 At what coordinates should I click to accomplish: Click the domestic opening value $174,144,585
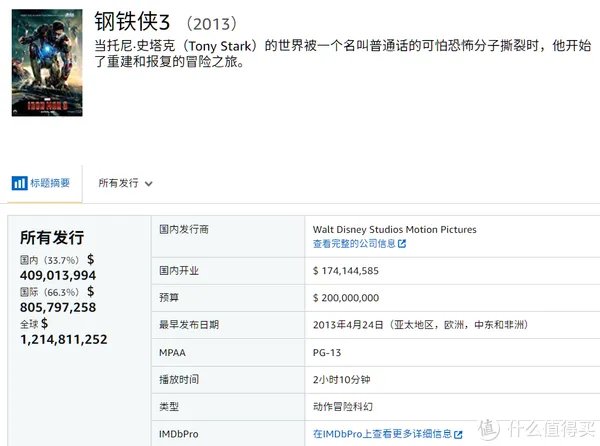(x=345, y=270)
